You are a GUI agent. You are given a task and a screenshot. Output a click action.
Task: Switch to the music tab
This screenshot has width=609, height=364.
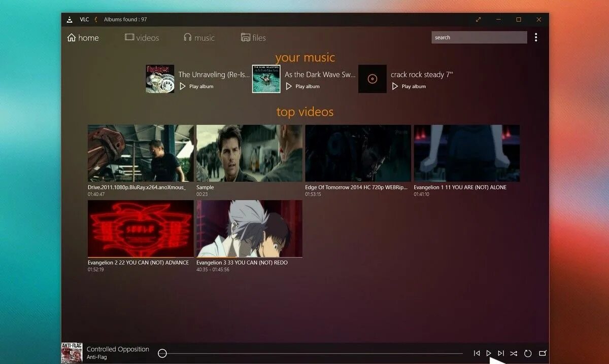[x=199, y=38]
